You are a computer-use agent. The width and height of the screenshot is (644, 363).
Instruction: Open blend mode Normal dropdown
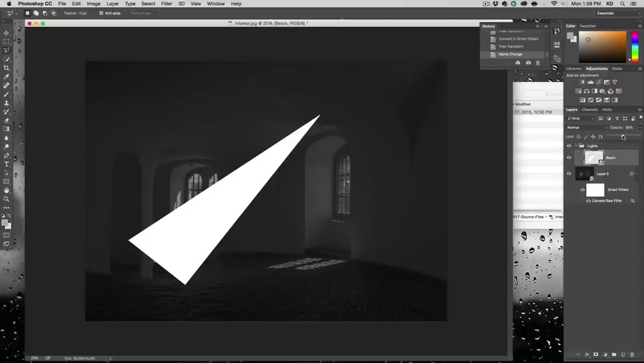click(587, 127)
